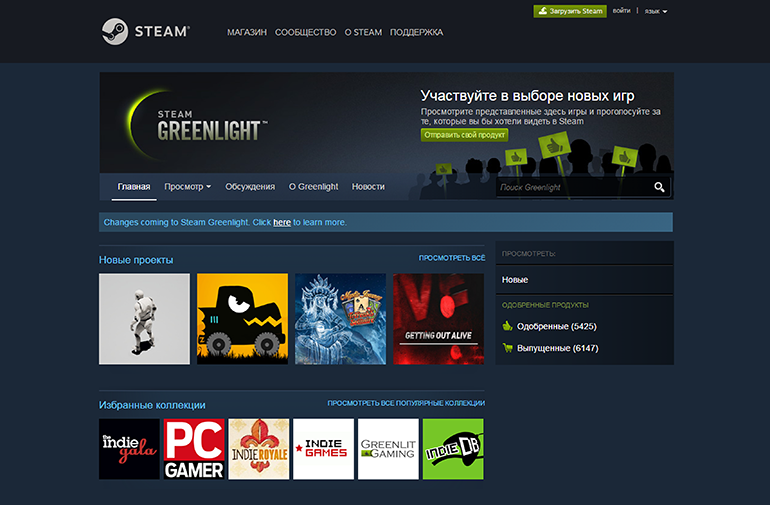The height and width of the screenshot is (505, 770).
Task: Click the Загрузить Steam button
Action: point(570,11)
